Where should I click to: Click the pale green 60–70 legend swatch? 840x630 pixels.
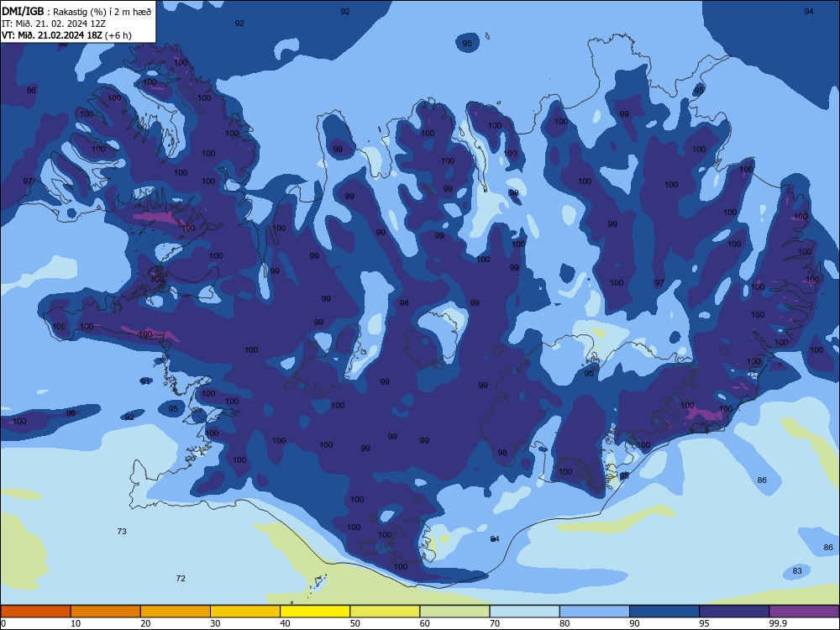(454, 612)
